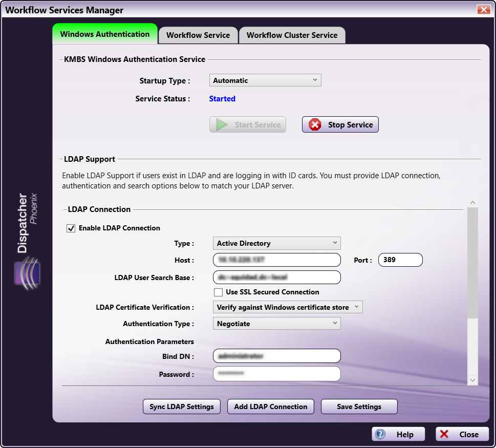Viewport: 496px width, 448px height.
Task: Click the Dispatcher Phoenix logo in sidebar
Action: [27, 241]
